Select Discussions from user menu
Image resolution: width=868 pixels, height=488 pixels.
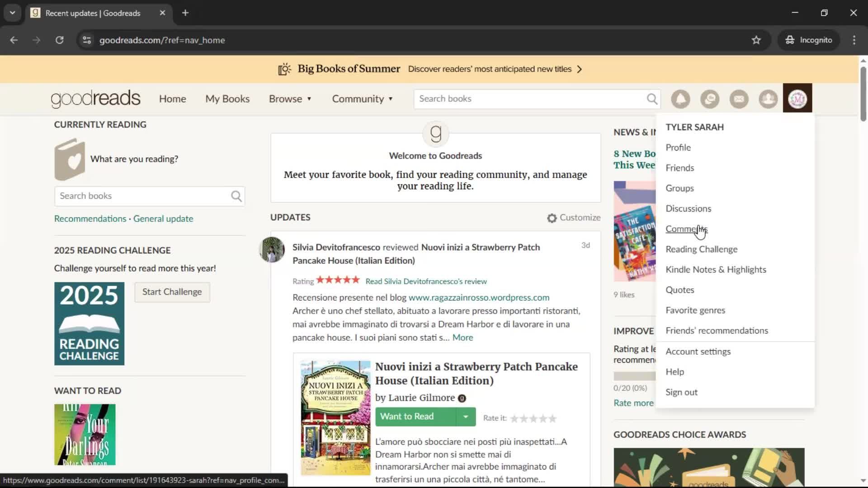[x=688, y=209]
